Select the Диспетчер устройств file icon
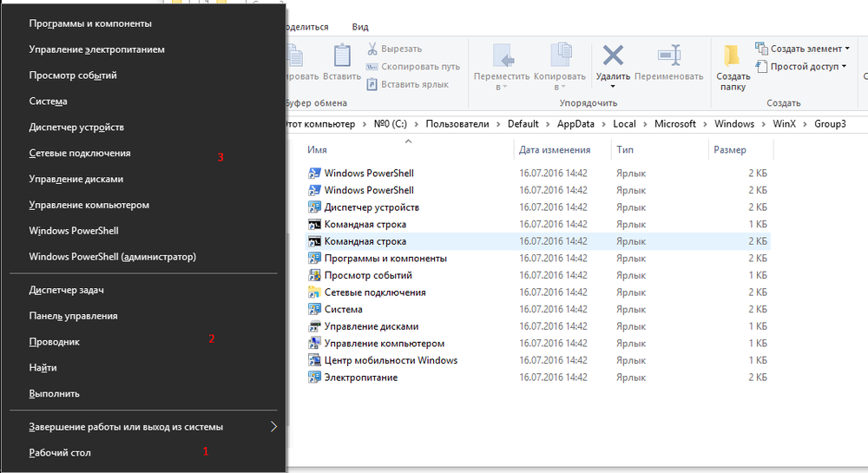Screen dimensions: 868x473 (x=314, y=207)
